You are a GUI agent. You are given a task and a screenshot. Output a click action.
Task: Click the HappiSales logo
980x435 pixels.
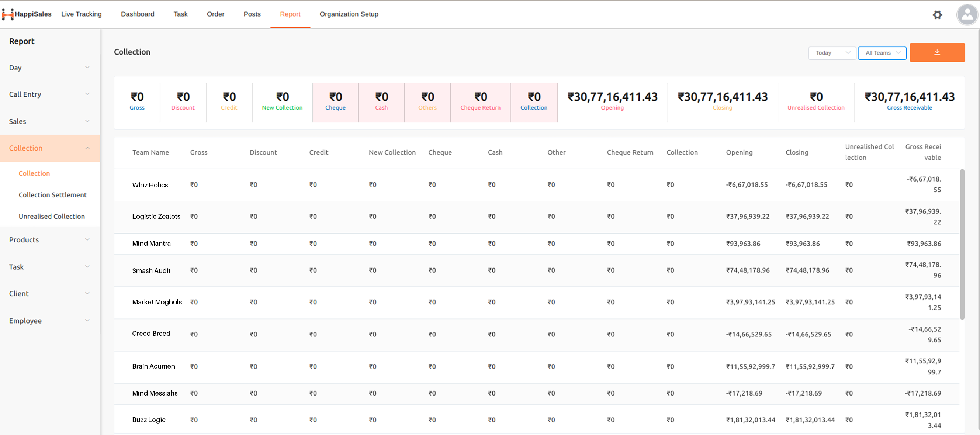coord(27,14)
